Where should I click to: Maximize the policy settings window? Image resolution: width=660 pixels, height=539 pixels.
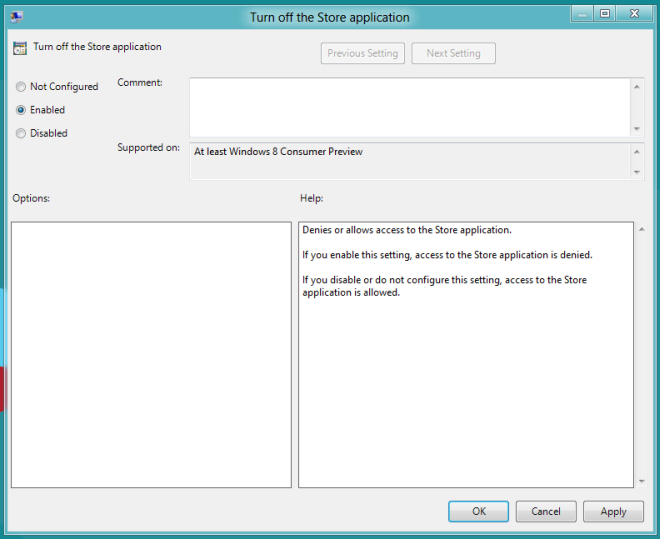605,14
